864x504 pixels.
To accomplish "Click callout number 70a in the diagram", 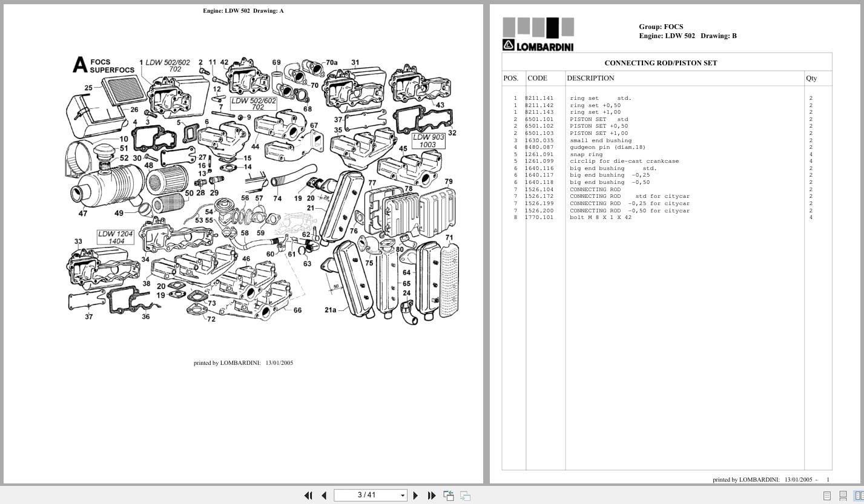I will tap(331, 63).
